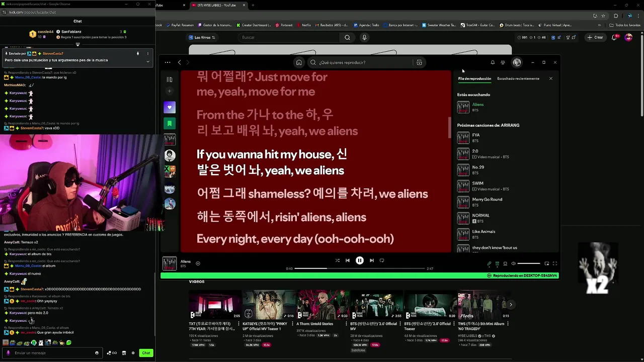Adjust Spotify volume slider

(x=529, y=263)
